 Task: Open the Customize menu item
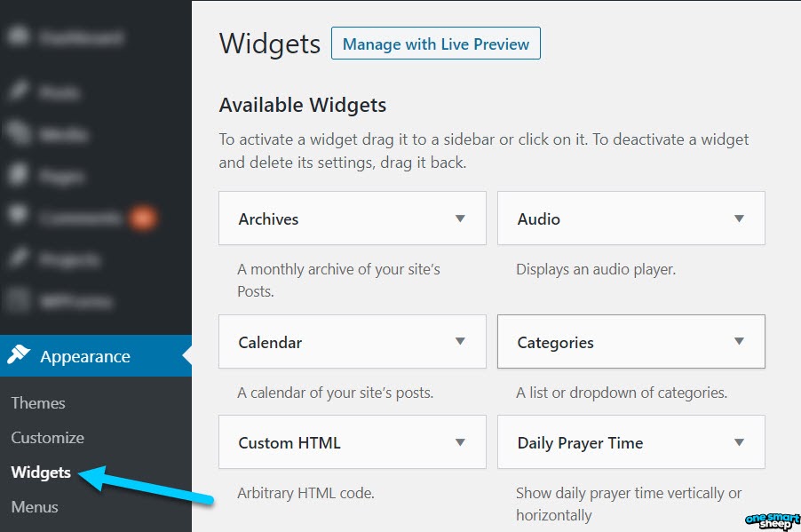coord(47,437)
